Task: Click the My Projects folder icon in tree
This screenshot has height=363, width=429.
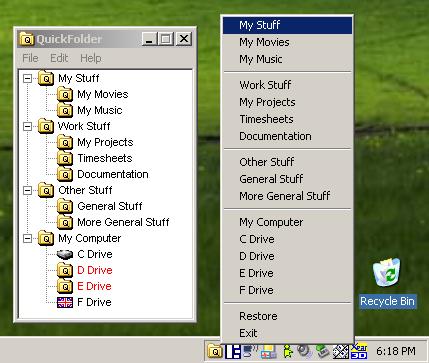Action: click(65, 143)
